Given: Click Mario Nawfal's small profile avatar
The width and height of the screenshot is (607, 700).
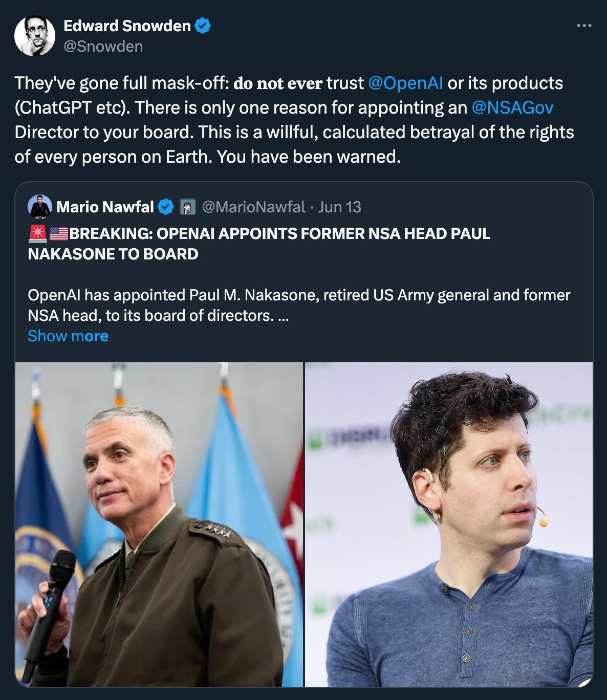Looking at the screenshot, I should coord(40,207).
